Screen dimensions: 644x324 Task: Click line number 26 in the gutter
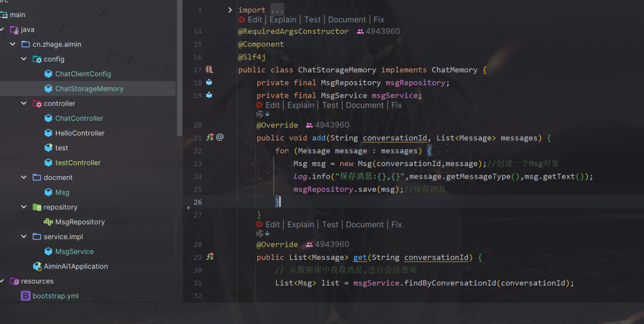pos(197,202)
